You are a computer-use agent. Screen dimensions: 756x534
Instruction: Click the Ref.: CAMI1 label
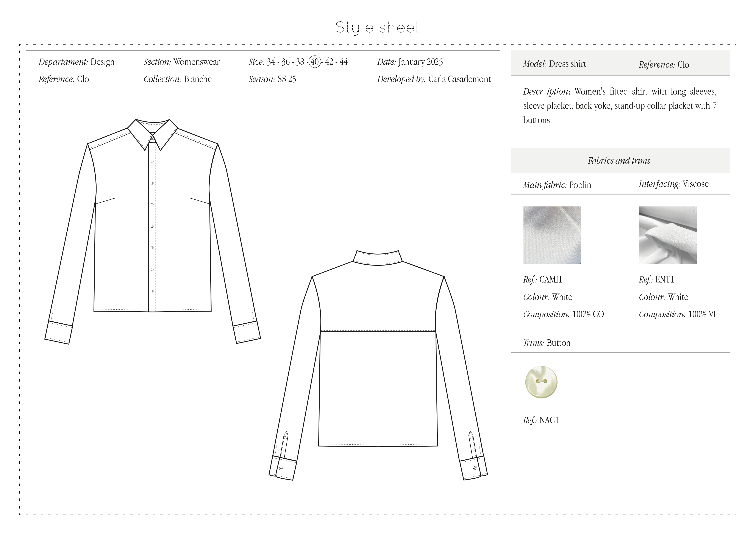(543, 279)
